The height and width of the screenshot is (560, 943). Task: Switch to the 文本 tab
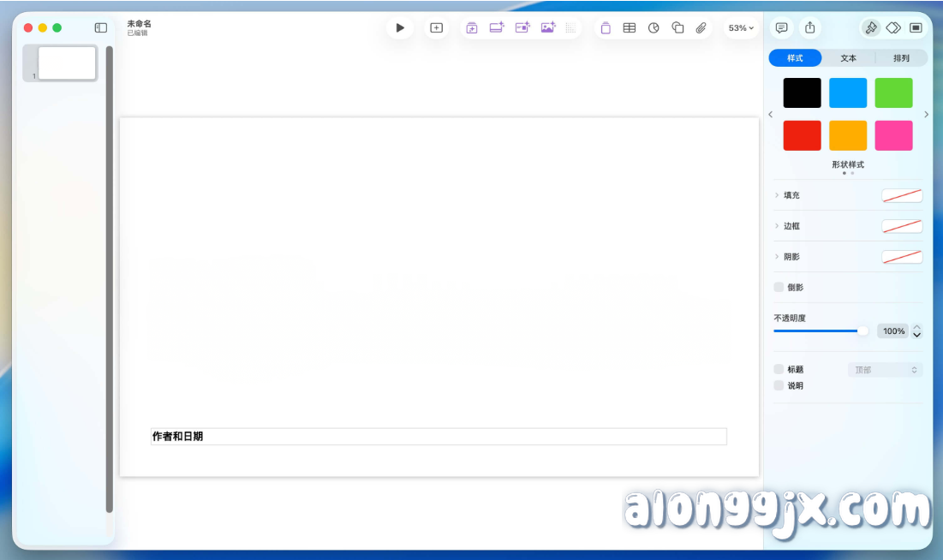(x=848, y=57)
